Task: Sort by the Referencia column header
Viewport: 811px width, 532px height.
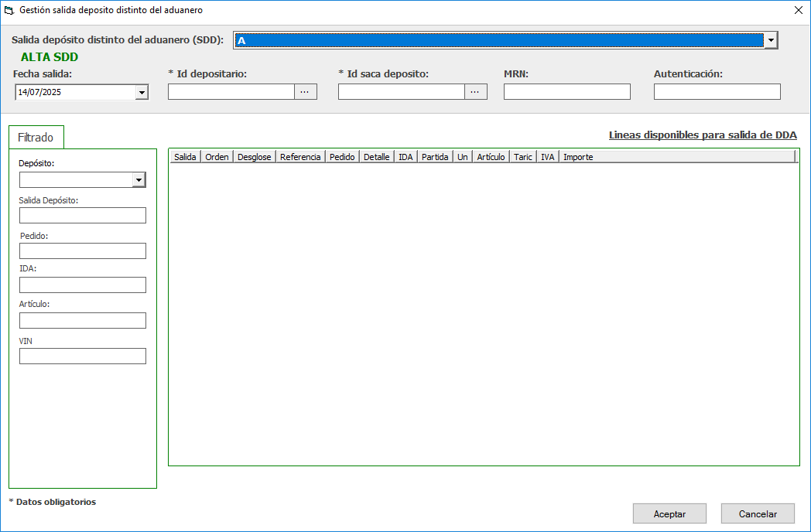Action: pos(300,157)
